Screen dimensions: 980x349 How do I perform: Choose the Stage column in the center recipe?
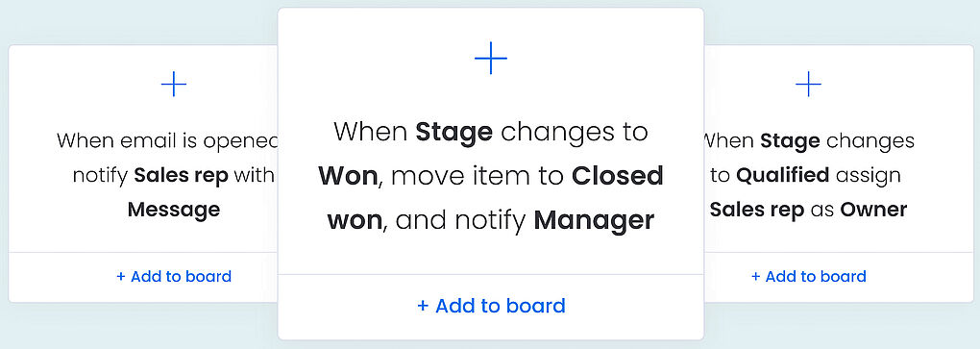(454, 132)
